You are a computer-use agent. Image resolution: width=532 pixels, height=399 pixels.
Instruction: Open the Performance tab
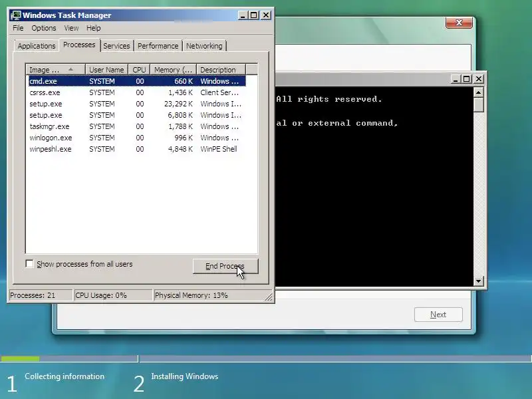tap(158, 46)
